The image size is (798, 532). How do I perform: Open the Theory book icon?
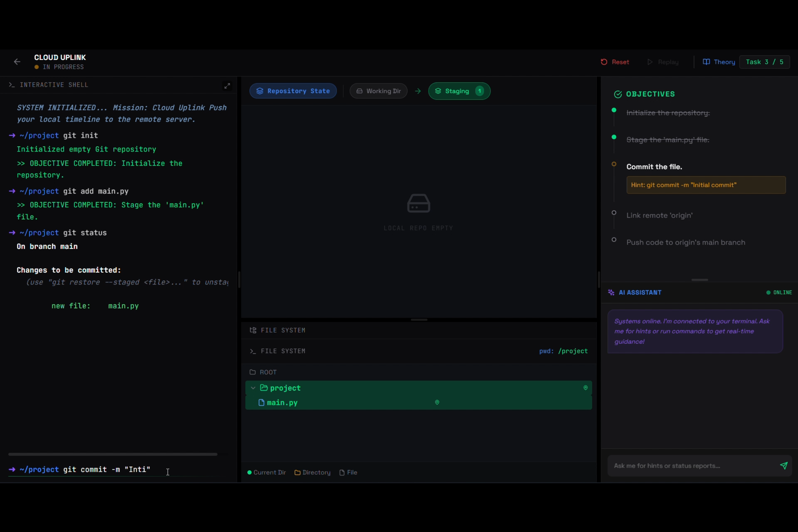pos(706,62)
